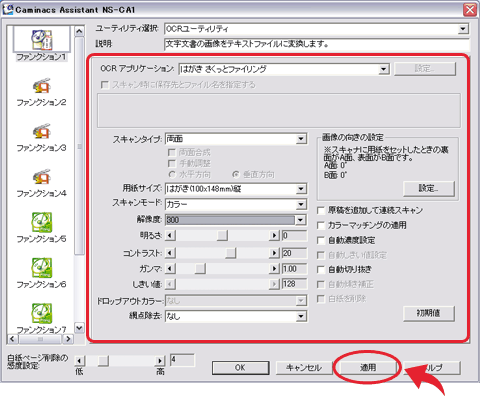Select the ファンクション5 green icon
480x396 pixels.
tap(42, 222)
